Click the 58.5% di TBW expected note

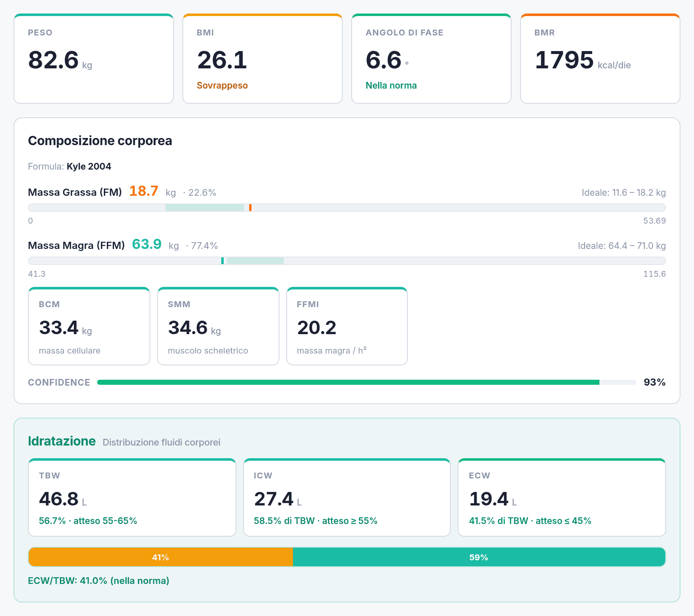(316, 521)
